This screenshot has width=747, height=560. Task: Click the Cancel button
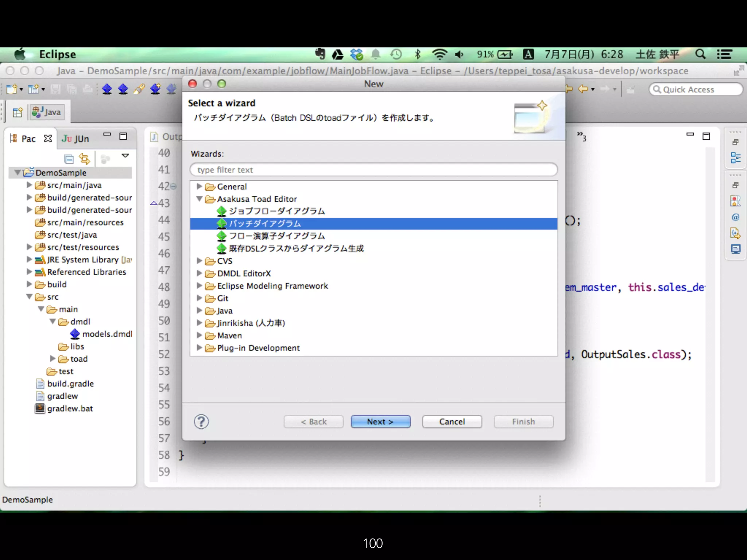click(452, 422)
